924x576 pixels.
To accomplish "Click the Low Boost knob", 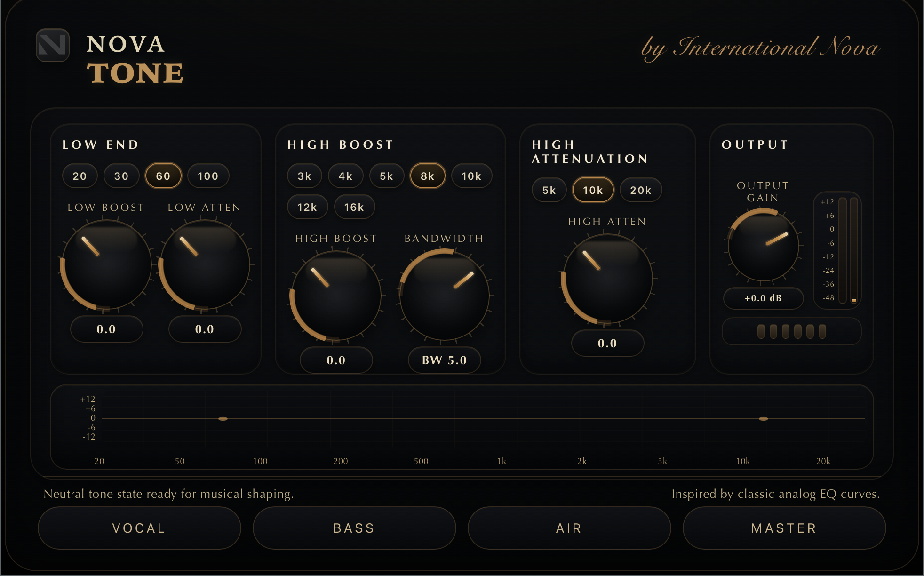I will pos(106,264).
